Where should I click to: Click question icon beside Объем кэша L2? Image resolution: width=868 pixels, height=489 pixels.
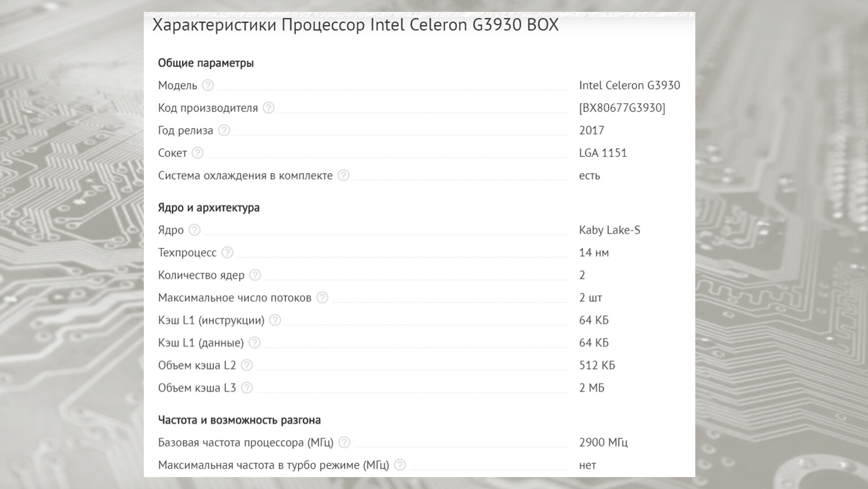[x=247, y=366]
